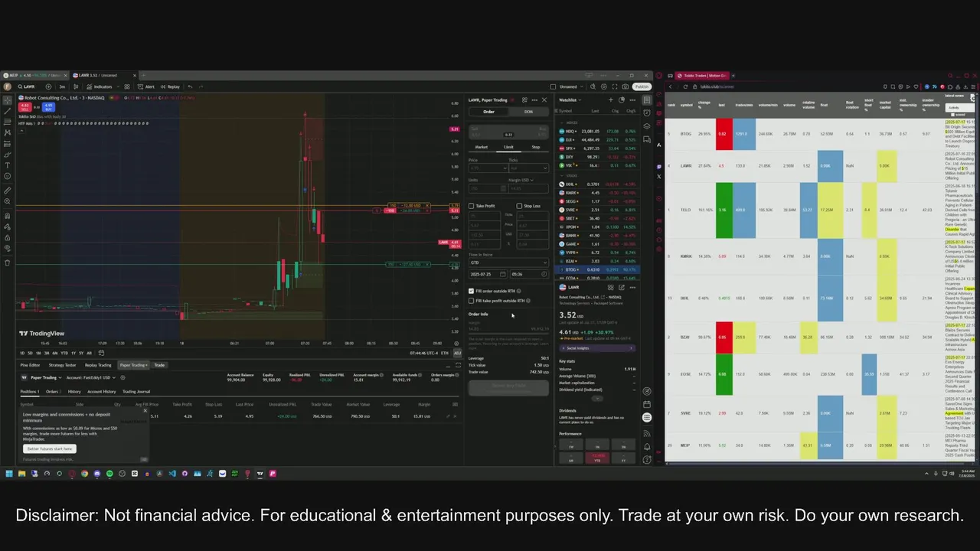The height and width of the screenshot is (551, 980).
Task: Select the Stop order type tab
Action: 535,147
